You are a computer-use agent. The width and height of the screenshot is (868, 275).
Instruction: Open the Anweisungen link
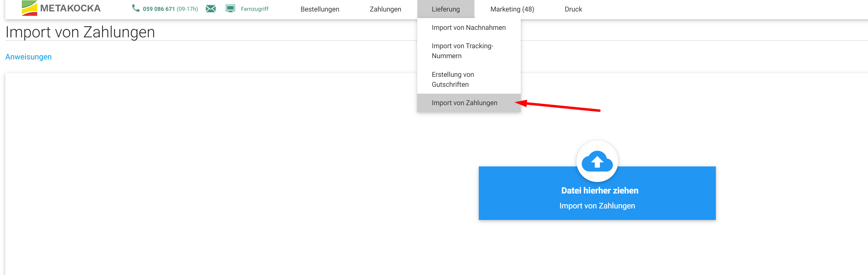[x=28, y=57]
